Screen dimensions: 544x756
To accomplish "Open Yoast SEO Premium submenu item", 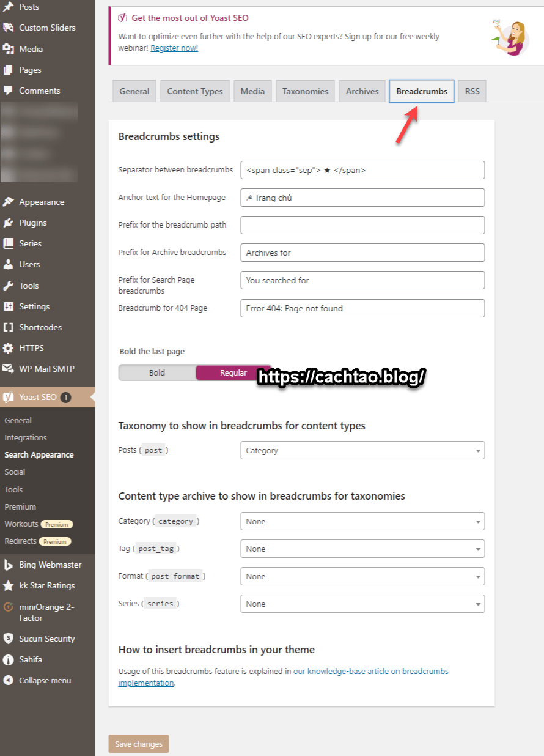I will [x=20, y=506].
